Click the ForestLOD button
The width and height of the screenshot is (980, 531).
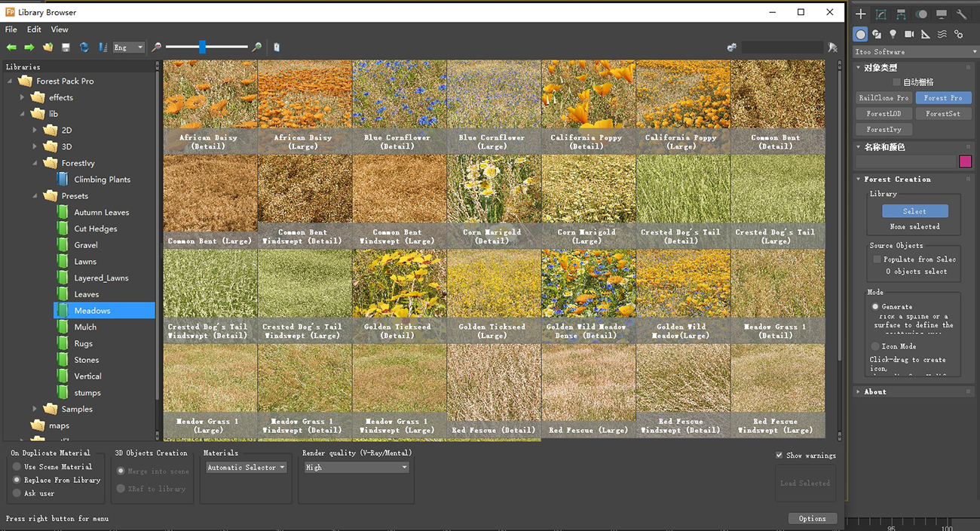pos(884,114)
